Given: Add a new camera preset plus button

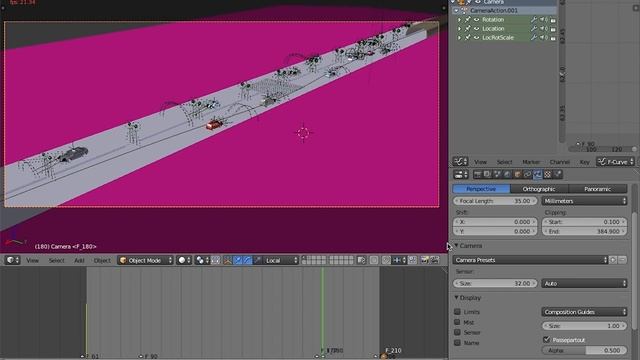Looking at the screenshot, I should pos(613,260).
